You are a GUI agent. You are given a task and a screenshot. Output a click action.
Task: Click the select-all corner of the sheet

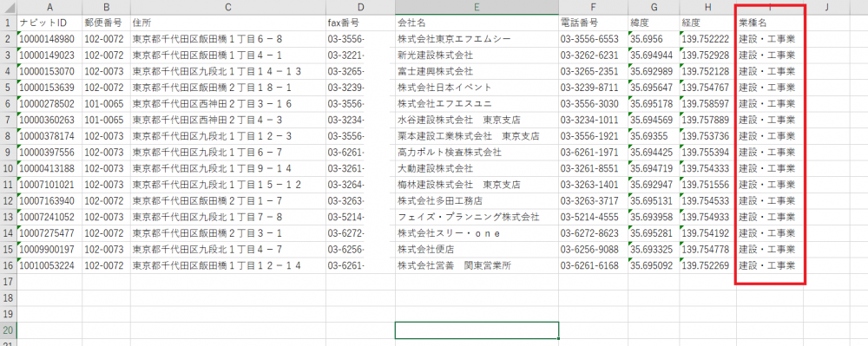[x=9, y=7]
